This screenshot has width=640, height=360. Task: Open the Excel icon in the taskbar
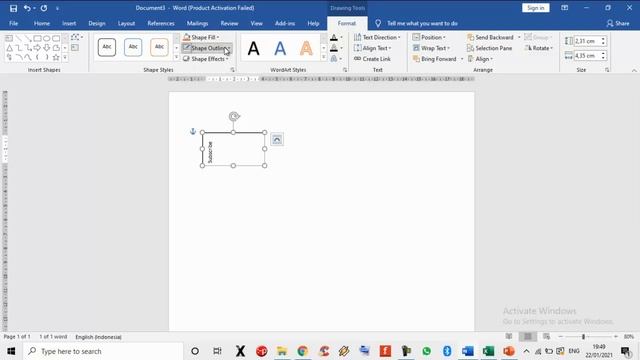coord(488,351)
